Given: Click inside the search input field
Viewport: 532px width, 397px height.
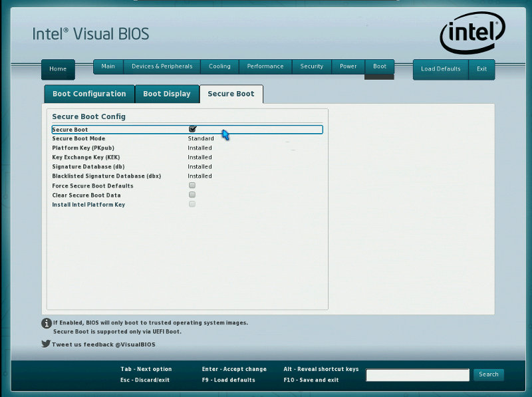Looking at the screenshot, I should coord(417,374).
